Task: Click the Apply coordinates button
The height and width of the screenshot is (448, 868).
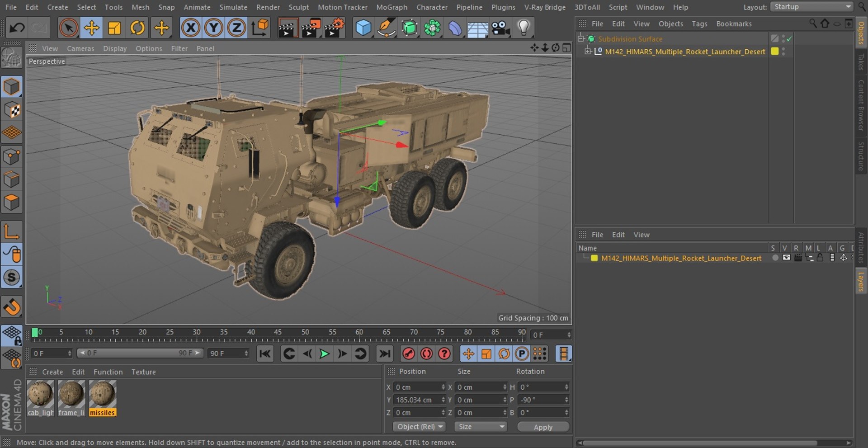Action: point(543,427)
